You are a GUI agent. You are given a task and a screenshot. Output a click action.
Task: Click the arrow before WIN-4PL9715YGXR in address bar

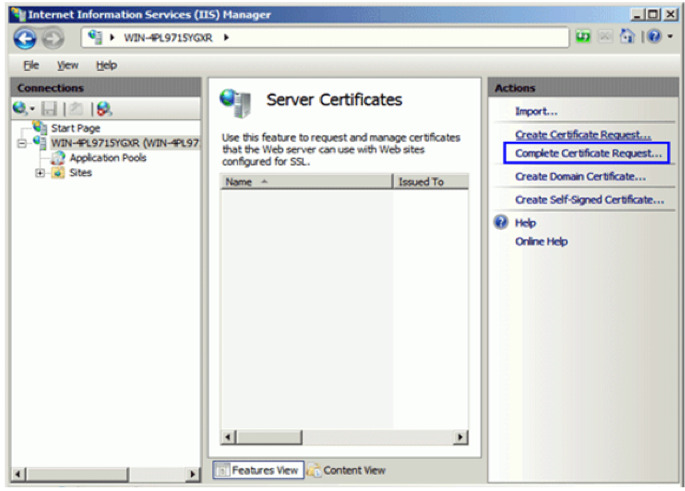click(112, 38)
